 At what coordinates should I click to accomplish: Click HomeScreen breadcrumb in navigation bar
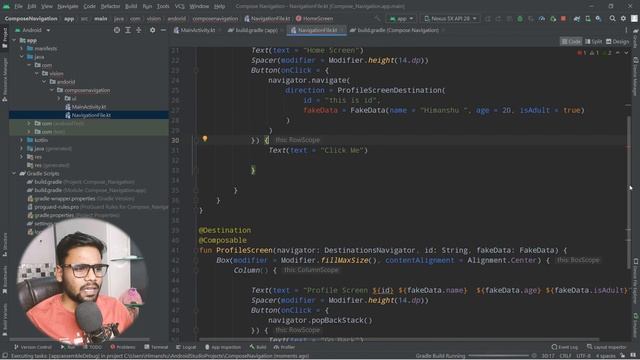click(314, 19)
